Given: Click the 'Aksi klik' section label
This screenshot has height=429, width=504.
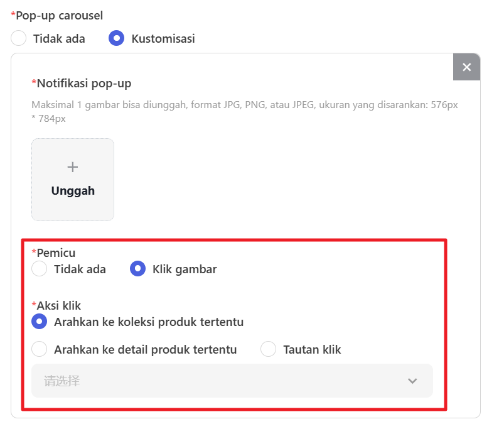Looking at the screenshot, I should tap(59, 306).
